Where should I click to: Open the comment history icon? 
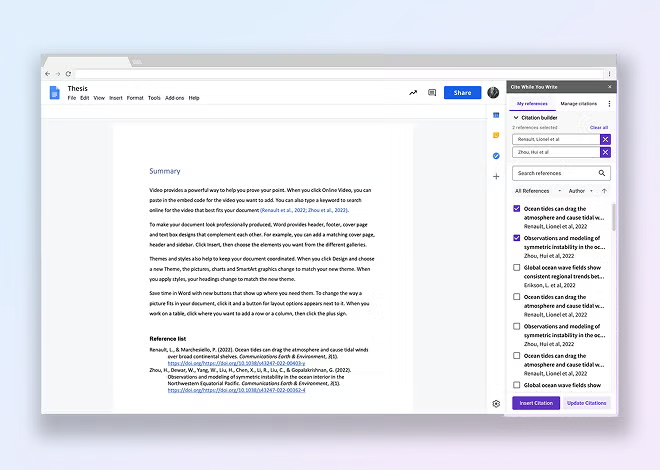click(432, 93)
